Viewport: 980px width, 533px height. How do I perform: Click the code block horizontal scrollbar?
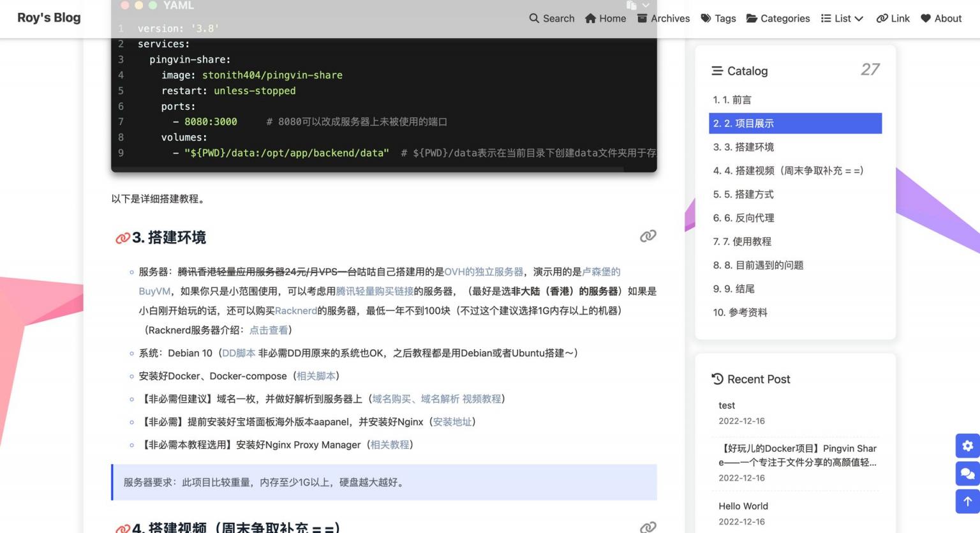pos(367,169)
